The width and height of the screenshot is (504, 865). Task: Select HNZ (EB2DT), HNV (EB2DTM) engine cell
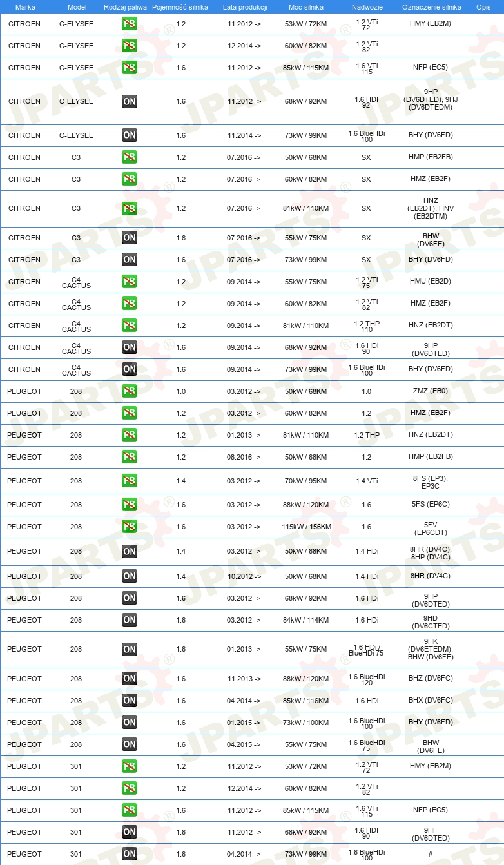pyautogui.click(x=431, y=208)
